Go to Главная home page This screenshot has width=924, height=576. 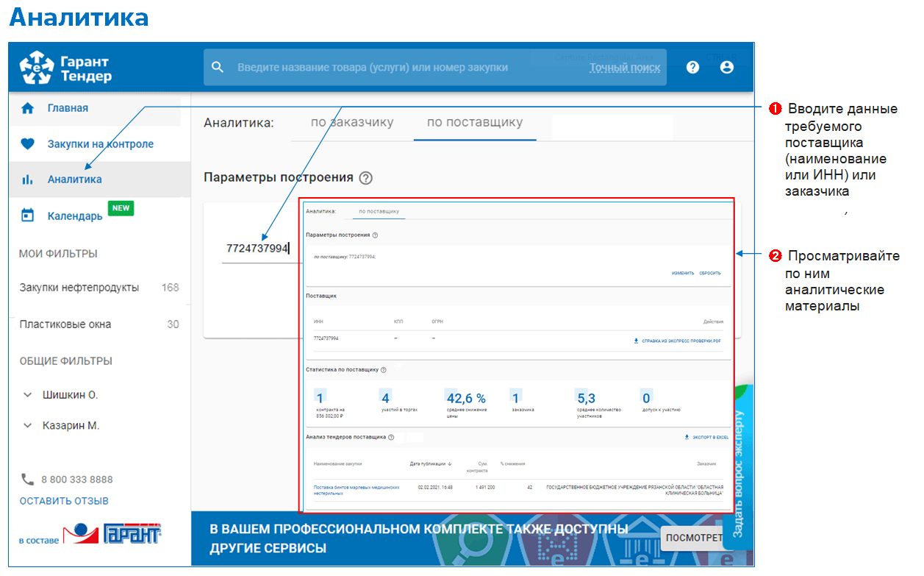(68, 108)
